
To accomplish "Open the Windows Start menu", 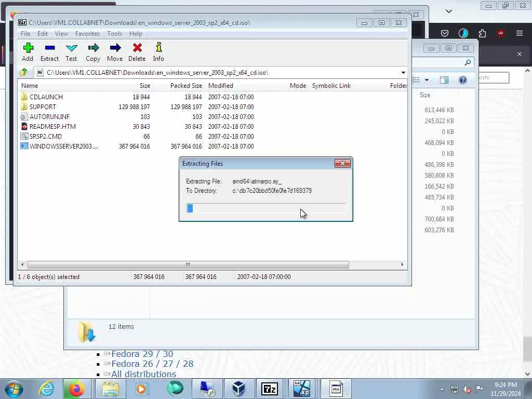I will click(x=14, y=389).
